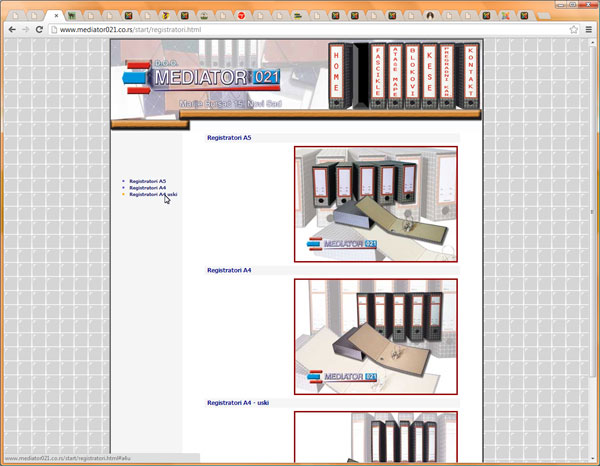Click the address bar showing mediator021.co.rs
The height and width of the screenshot is (466, 600).
tap(300, 30)
